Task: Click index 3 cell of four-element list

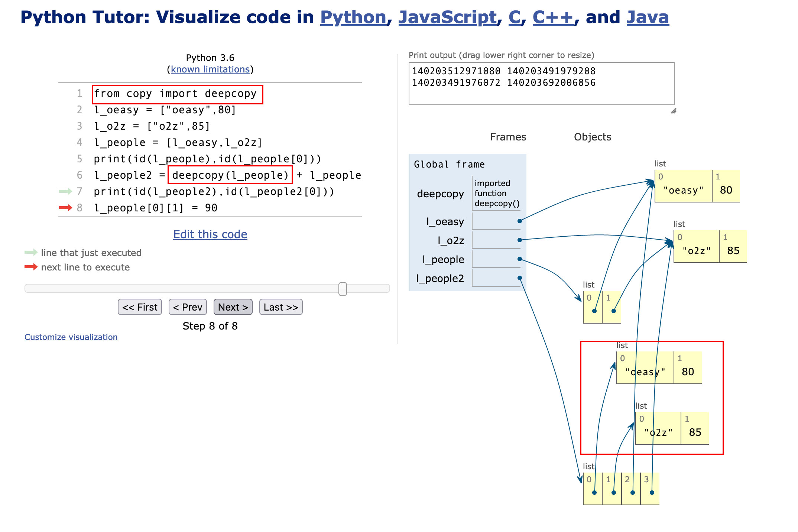Action: click(650, 489)
